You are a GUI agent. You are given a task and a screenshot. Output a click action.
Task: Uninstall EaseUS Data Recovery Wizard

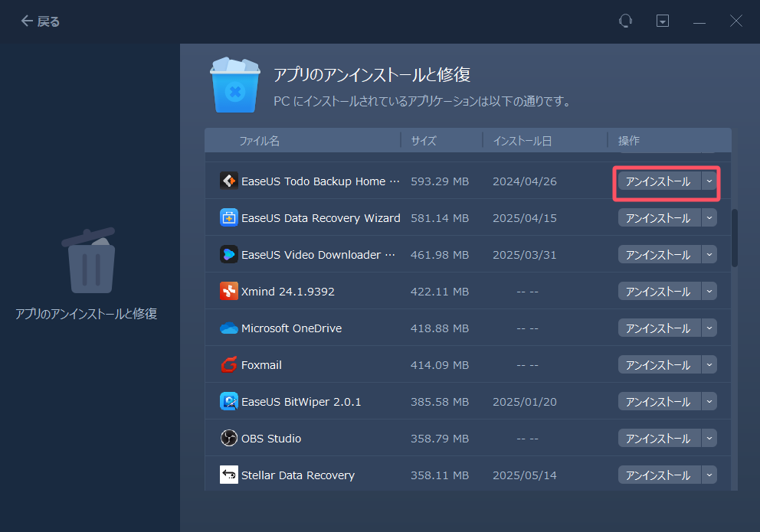tap(659, 217)
